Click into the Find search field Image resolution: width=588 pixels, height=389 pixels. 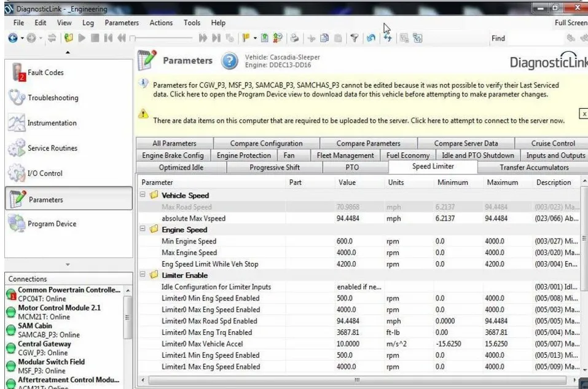(x=536, y=38)
